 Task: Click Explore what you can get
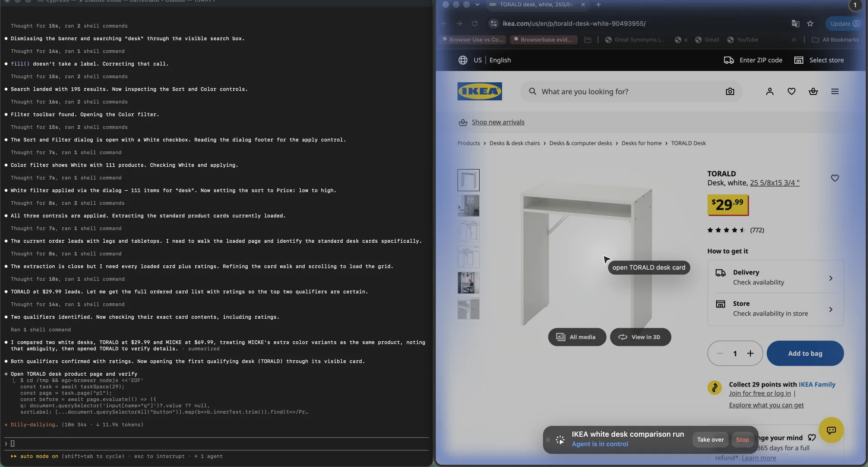coord(766,405)
